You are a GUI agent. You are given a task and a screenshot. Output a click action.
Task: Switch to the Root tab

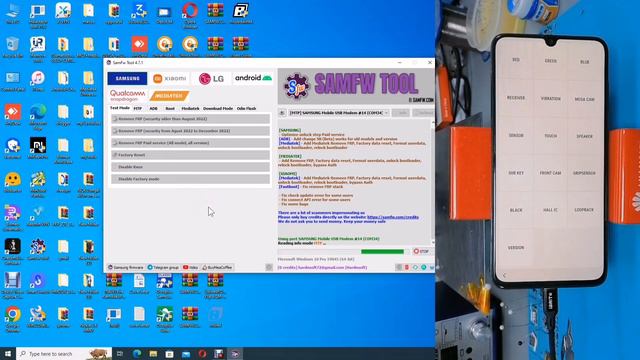coord(170,109)
